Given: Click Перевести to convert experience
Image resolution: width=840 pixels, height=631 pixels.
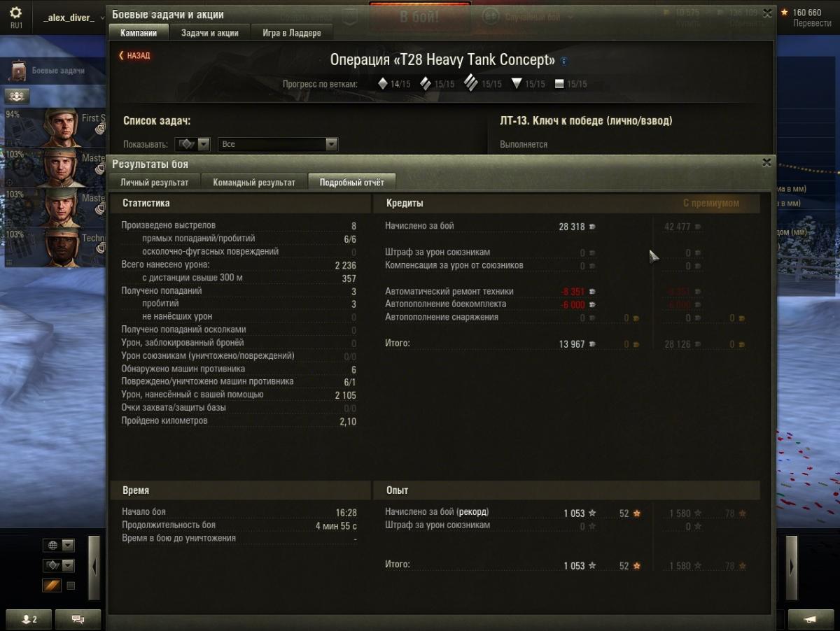Looking at the screenshot, I should click(812, 23).
